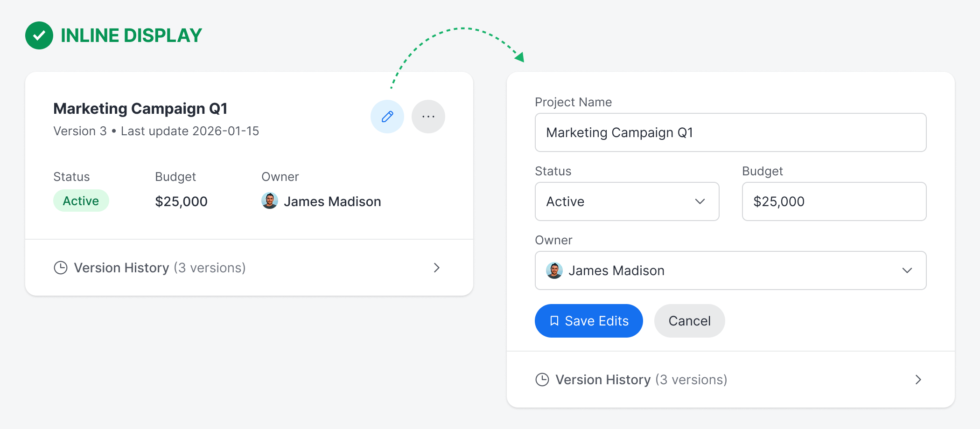Open the three-dot more options menu

[x=428, y=117]
